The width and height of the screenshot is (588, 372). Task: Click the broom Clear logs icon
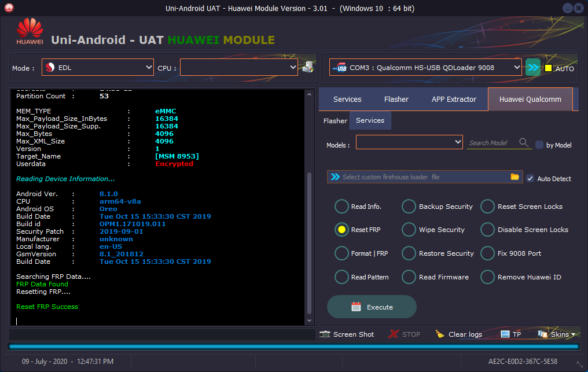tap(439, 334)
